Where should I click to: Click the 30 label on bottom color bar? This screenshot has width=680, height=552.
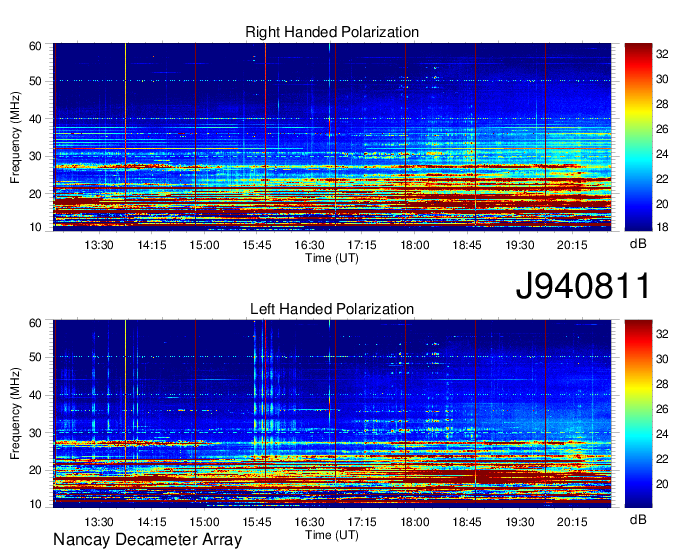(662, 359)
